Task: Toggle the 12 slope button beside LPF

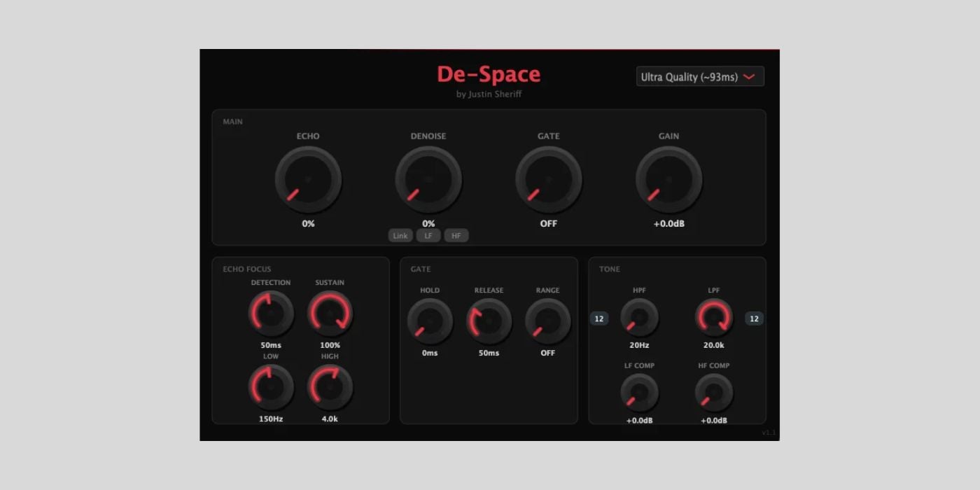Action: tap(754, 318)
